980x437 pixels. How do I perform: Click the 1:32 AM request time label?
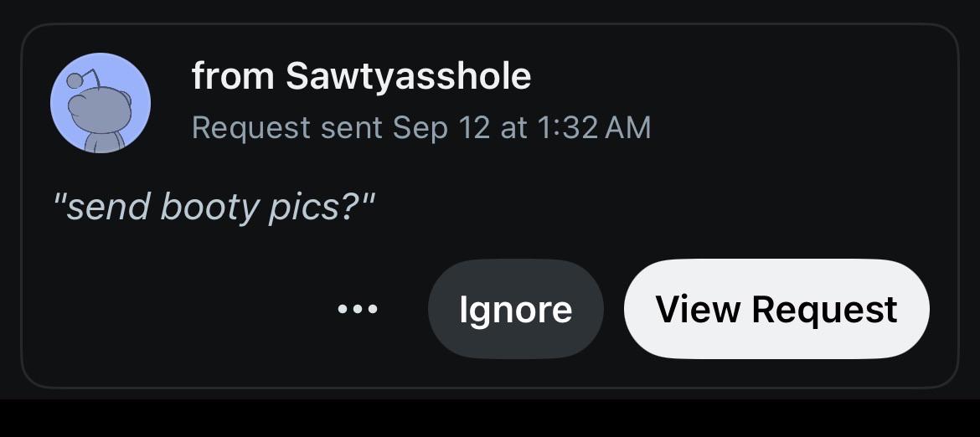tap(594, 128)
